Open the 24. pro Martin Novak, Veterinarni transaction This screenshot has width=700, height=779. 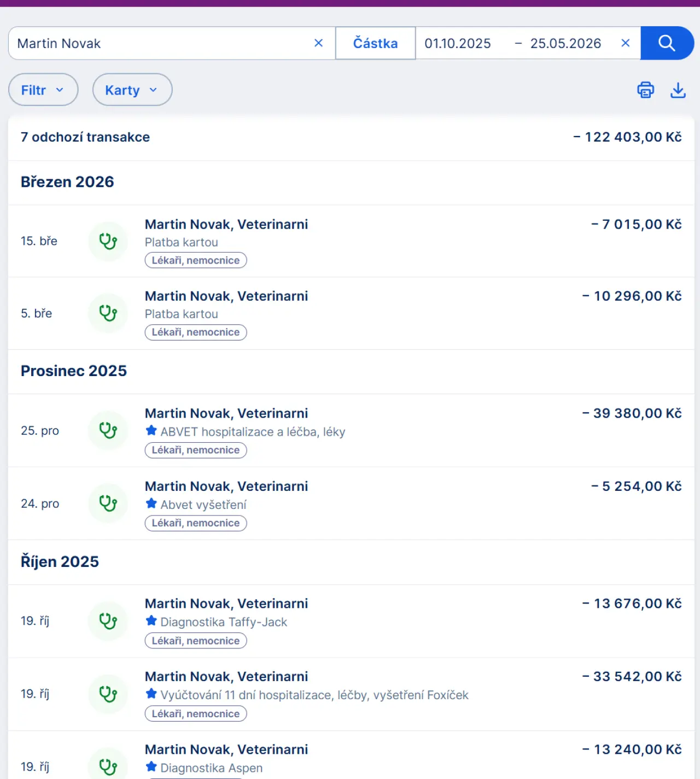coord(351,503)
